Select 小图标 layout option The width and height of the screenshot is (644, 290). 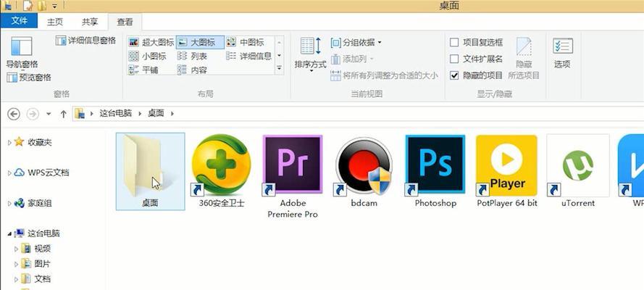pos(148,57)
